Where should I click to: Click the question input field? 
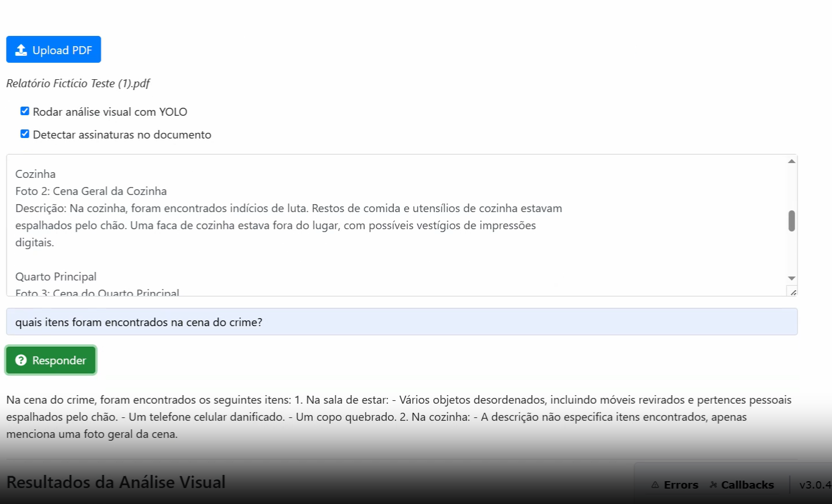coord(402,322)
